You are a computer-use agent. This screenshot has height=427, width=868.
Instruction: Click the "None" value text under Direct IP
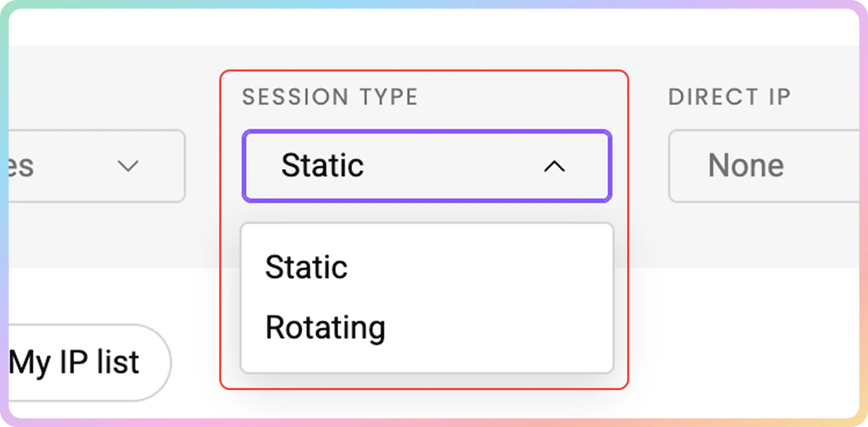(745, 165)
